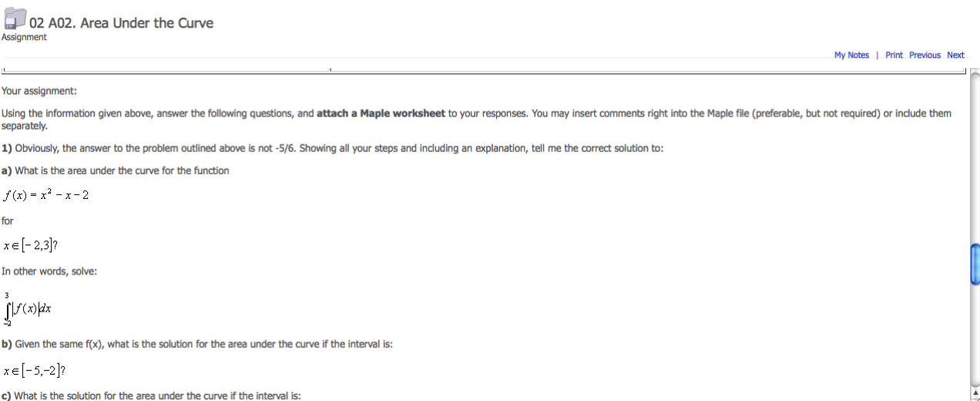Image resolution: width=980 pixels, height=401 pixels.
Task: Click the title '02 A02. Area Under the Curve'
Action: [x=121, y=23]
